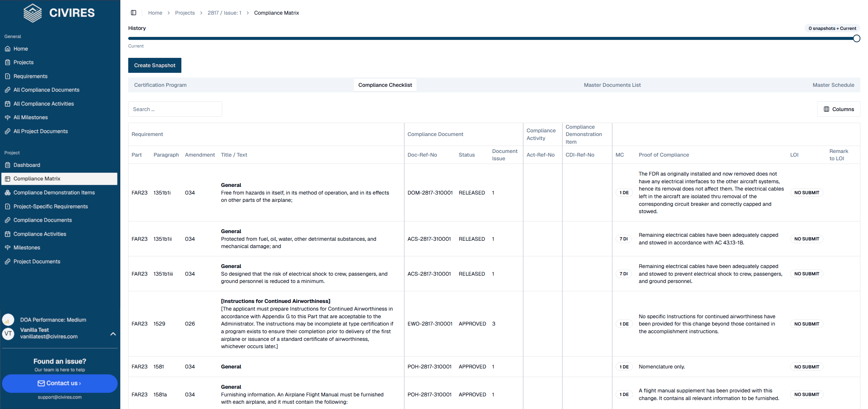Switch to Certification Program tab
Screen dimensions: 868x409
tap(160, 85)
